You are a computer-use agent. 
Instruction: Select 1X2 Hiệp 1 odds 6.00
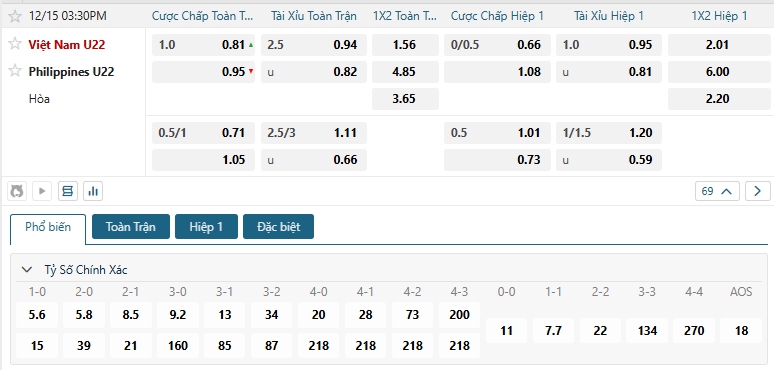click(x=717, y=72)
